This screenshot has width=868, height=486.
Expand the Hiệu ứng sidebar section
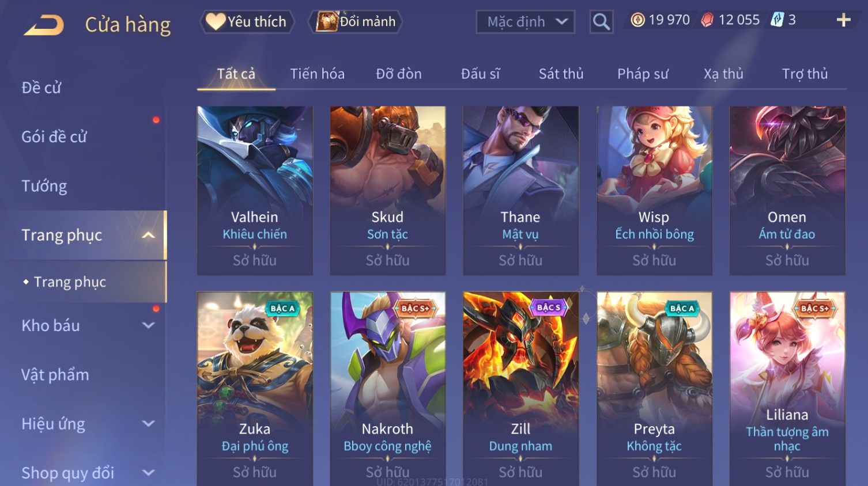click(148, 424)
